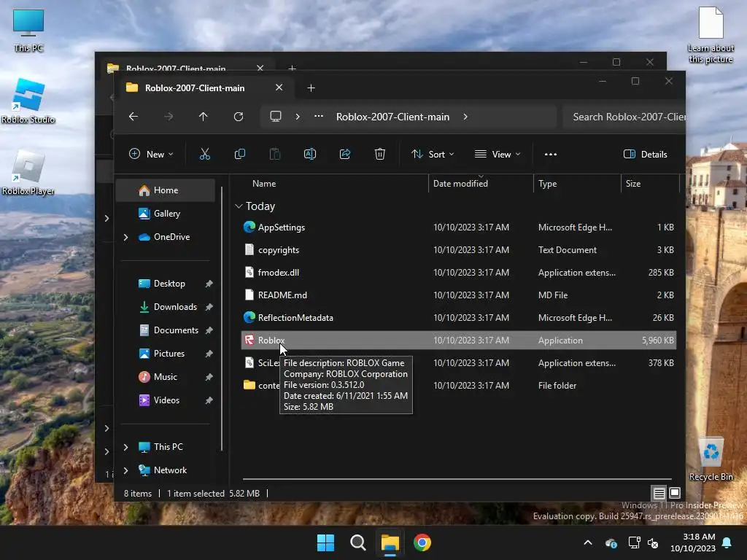
Task: Select the AppSettings file
Action: (458, 227)
